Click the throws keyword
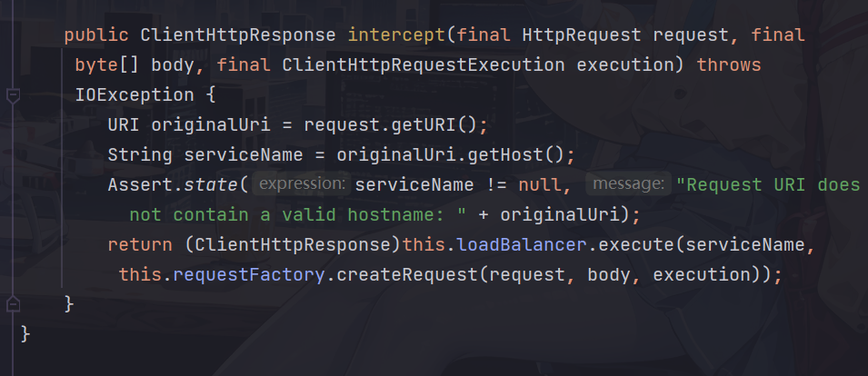This screenshot has width=868, height=376. click(x=729, y=65)
